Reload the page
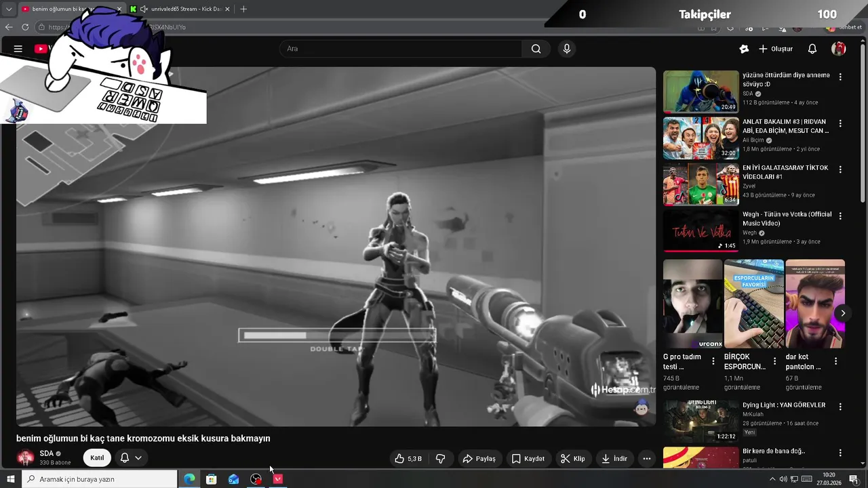 coord(25,27)
